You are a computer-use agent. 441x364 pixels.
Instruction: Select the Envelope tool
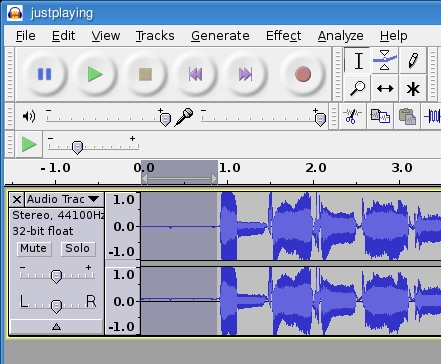point(385,61)
